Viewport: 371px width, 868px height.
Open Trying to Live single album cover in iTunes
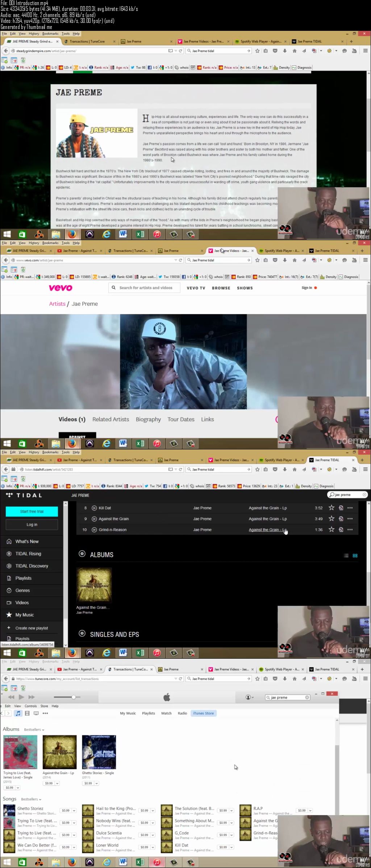[x=20, y=752]
